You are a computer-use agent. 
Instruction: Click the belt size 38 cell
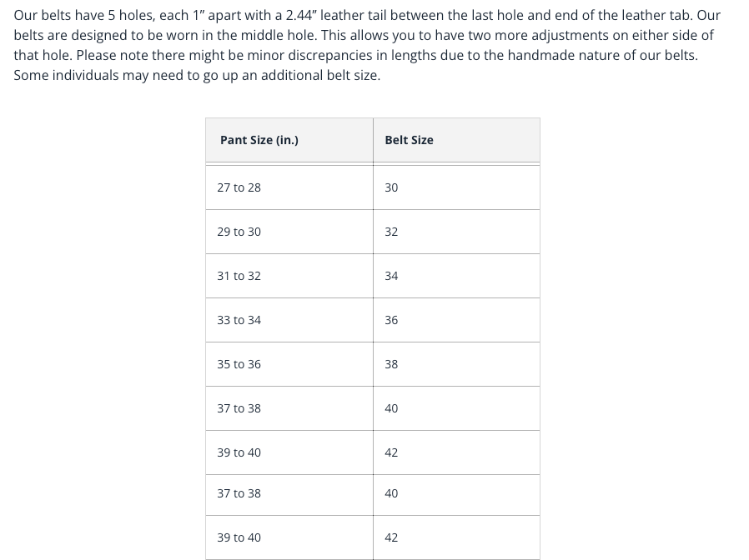[456, 364]
